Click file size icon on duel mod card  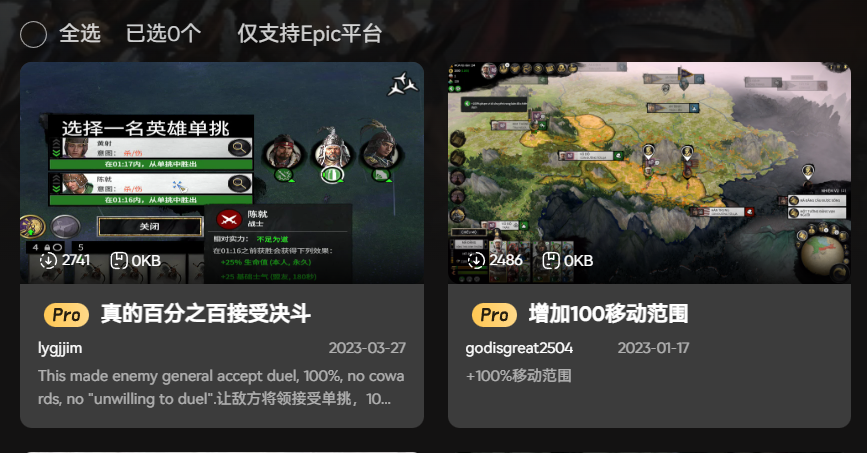(119, 260)
